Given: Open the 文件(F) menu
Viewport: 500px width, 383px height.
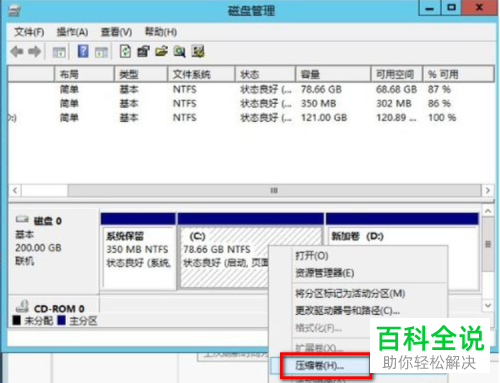Looking at the screenshot, I should pyautogui.click(x=29, y=32).
